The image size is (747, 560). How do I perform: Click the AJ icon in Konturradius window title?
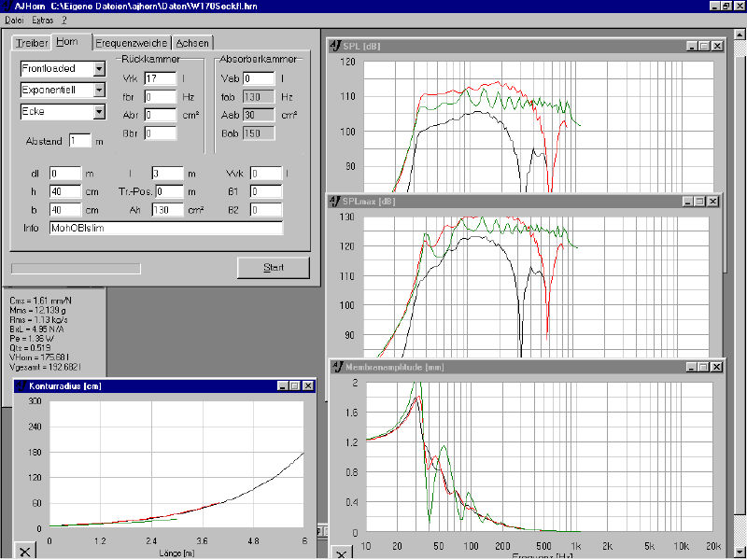[20, 385]
